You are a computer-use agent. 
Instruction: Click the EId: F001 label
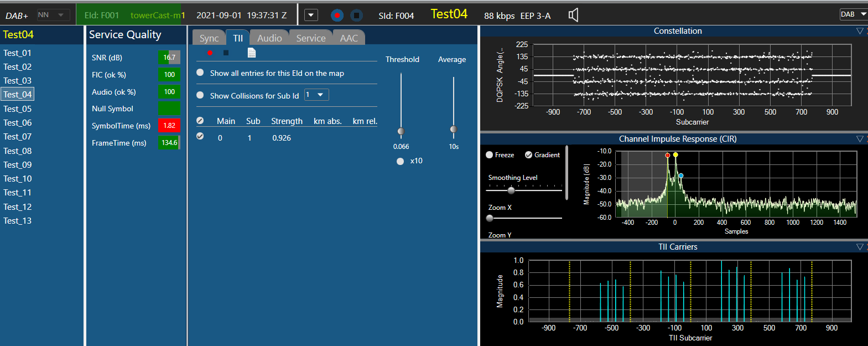pyautogui.click(x=102, y=16)
